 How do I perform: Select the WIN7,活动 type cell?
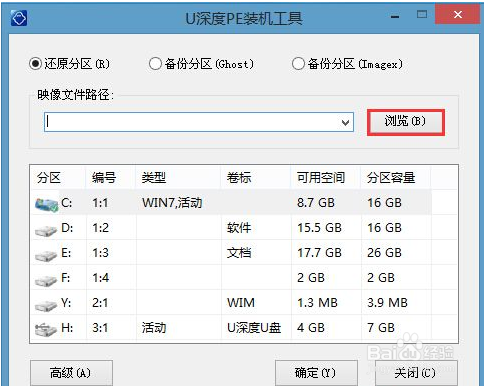pyautogui.click(x=172, y=203)
